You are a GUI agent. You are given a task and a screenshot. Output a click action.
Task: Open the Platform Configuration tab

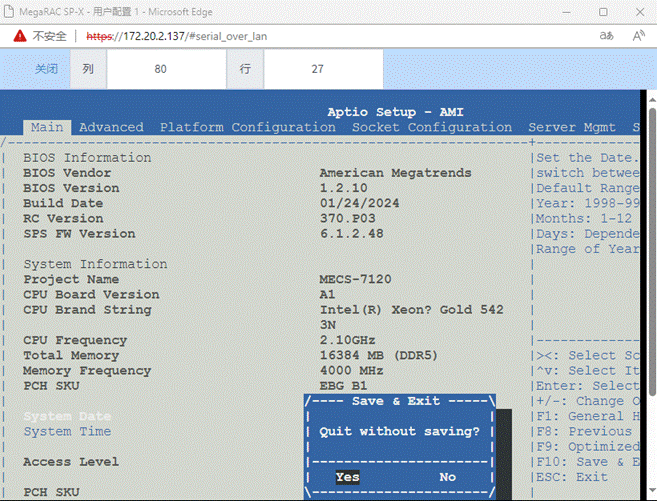[x=247, y=127]
